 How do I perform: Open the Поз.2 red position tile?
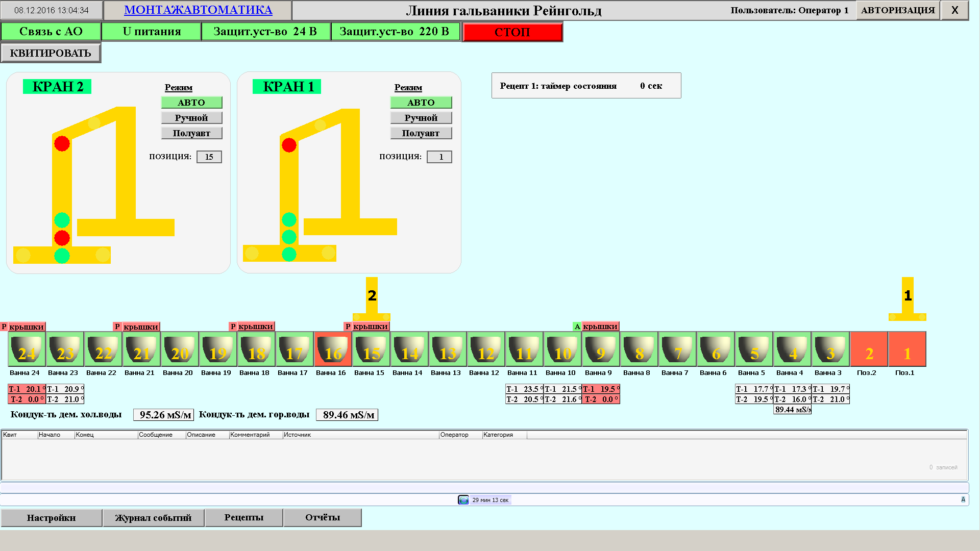click(869, 349)
